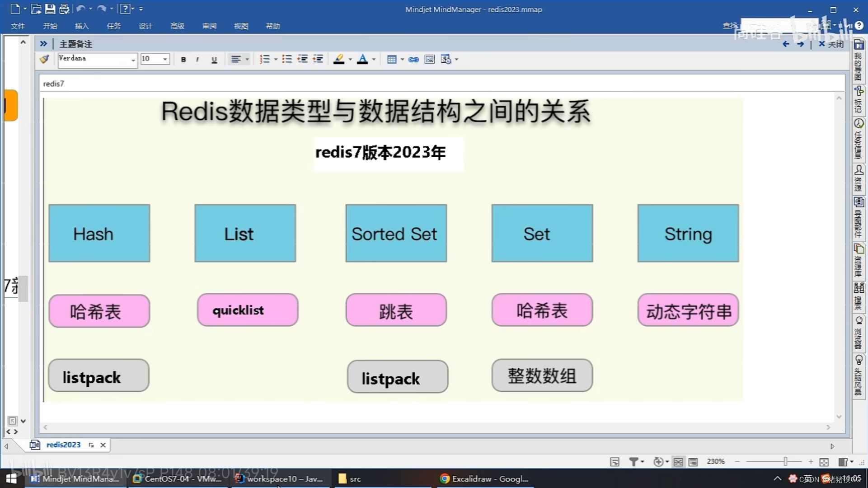The image size is (868, 488).
Task: Switch to the redis2023 document tab
Action: tap(63, 445)
